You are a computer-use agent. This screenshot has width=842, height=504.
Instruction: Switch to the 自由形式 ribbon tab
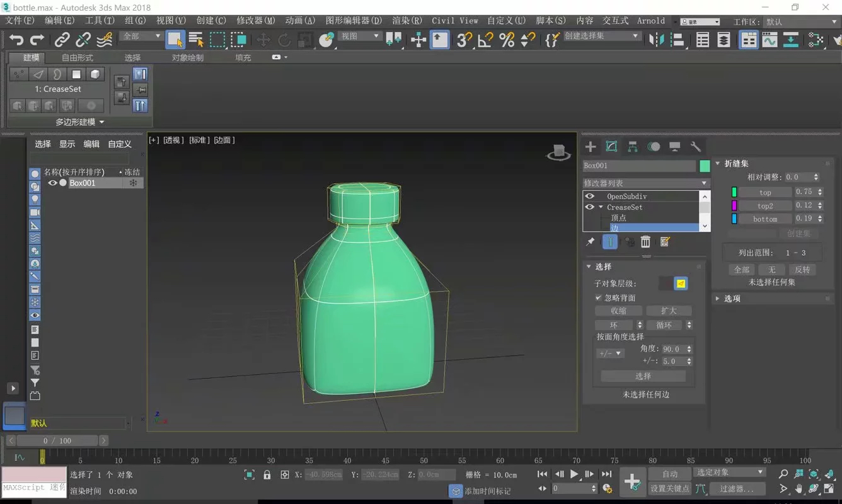point(77,58)
